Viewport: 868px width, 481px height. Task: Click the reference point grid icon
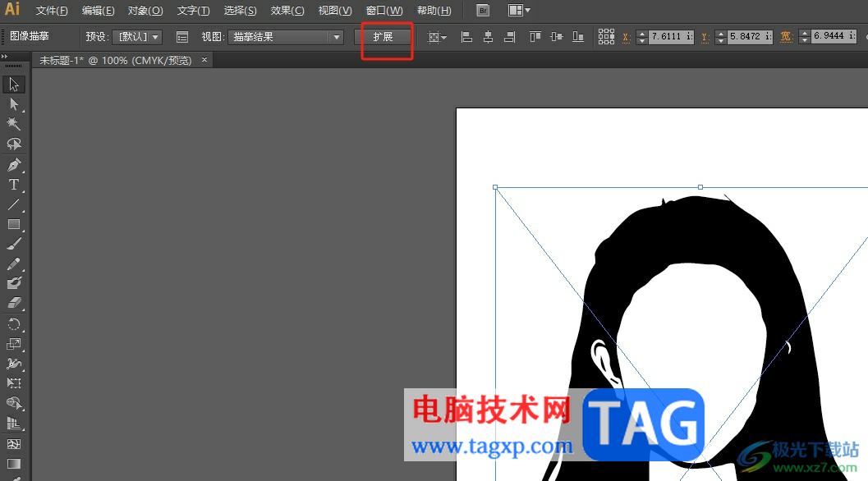[x=606, y=37]
